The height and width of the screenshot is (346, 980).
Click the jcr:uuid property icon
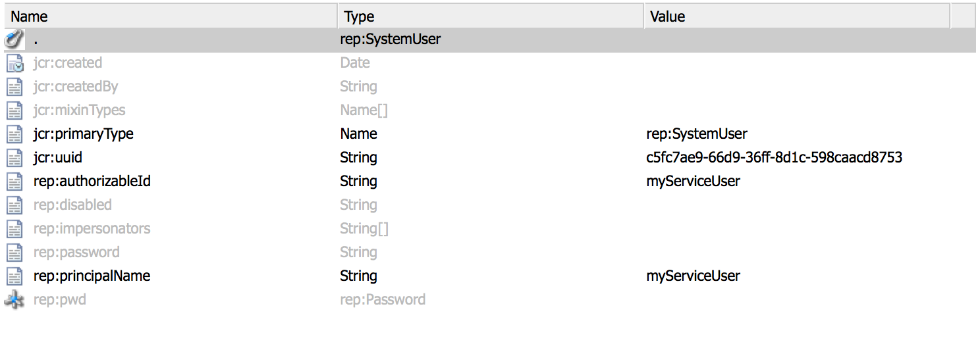14,158
